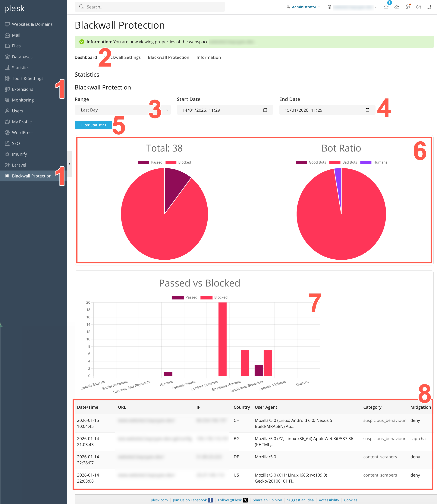Viewport: 437px width, 504px height.
Task: Open Suggest an Idea footer link
Action: click(x=300, y=500)
